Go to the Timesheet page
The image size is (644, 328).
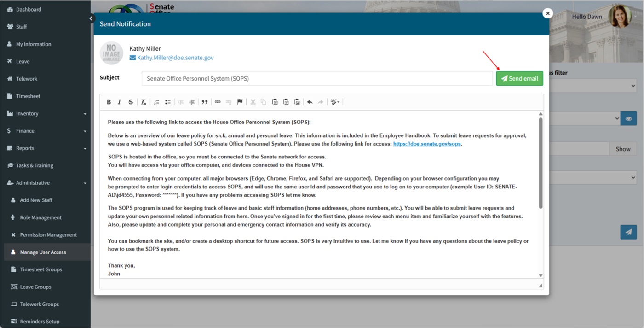[x=28, y=96]
